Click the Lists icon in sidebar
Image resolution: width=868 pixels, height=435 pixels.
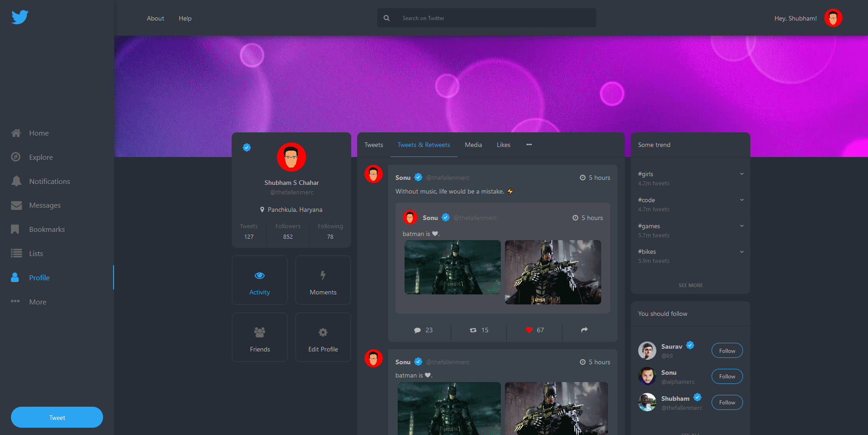tap(16, 253)
